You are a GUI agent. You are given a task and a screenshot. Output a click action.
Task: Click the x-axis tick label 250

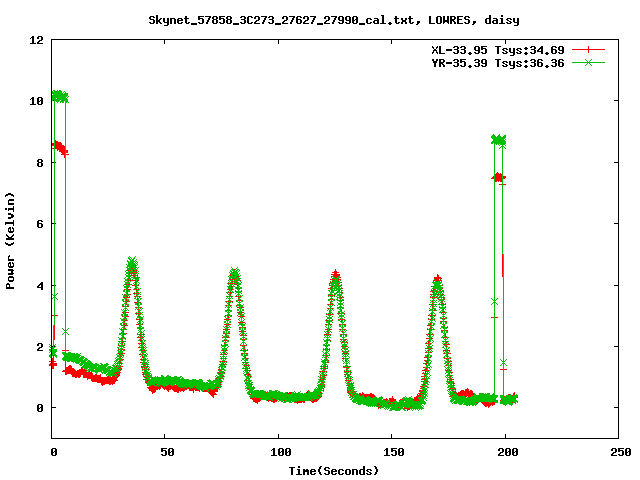pyautogui.click(x=620, y=452)
